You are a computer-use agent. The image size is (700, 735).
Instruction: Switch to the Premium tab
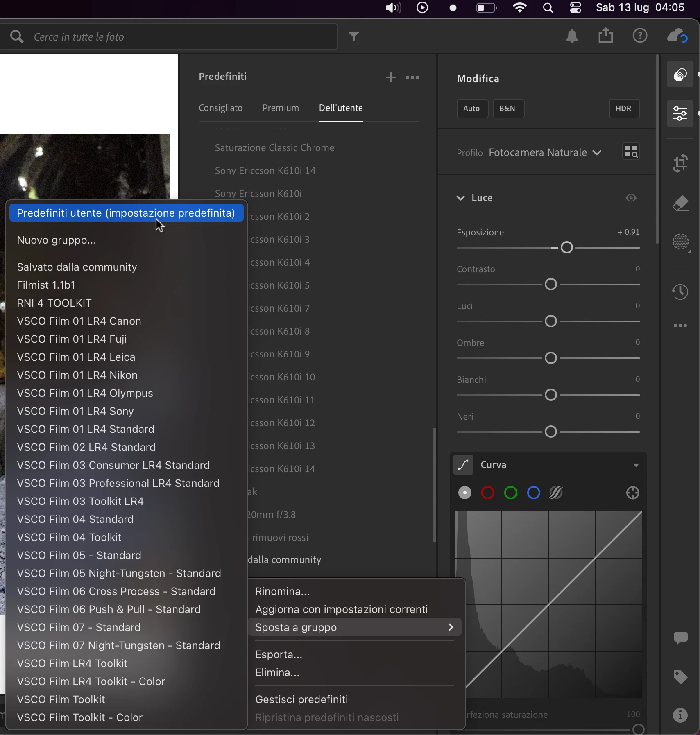click(281, 108)
